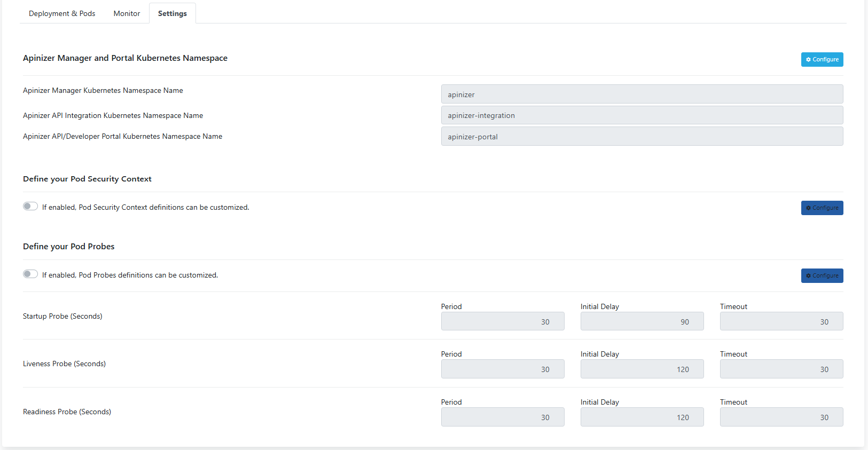Click Configure for Pod Probes section
868x450 pixels.
point(822,275)
